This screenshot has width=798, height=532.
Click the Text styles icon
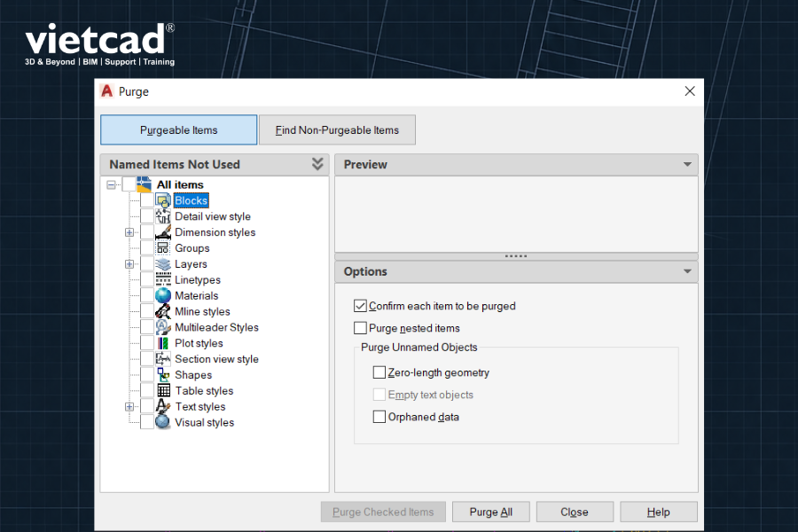163,406
